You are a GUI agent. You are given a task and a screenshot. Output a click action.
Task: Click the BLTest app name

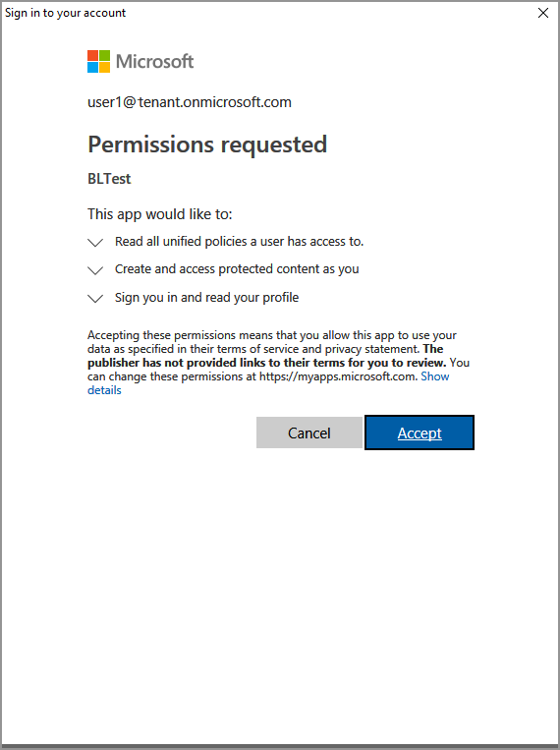point(109,179)
